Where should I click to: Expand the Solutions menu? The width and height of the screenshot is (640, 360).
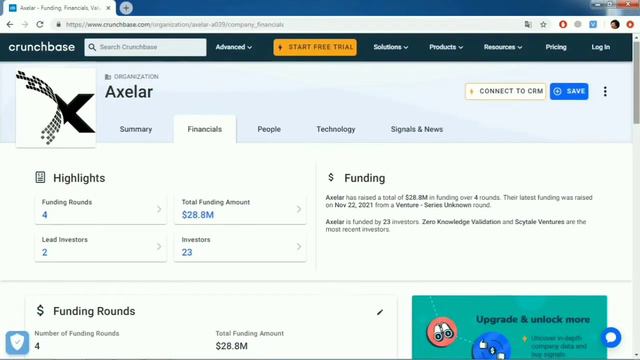(391, 47)
